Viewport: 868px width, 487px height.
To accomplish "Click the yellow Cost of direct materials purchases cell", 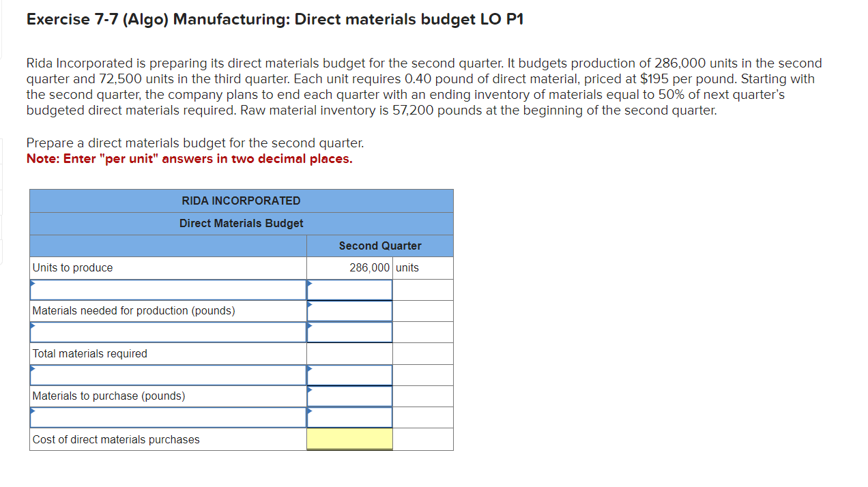I will [349, 439].
